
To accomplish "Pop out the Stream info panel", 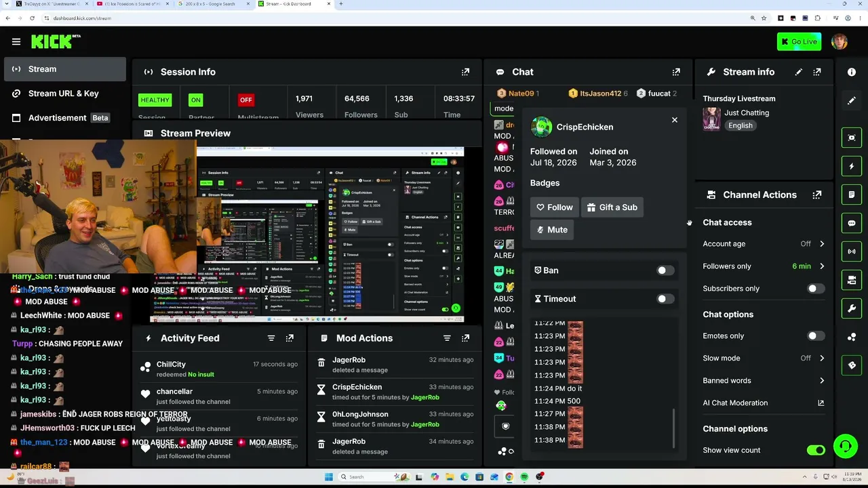I will click(x=817, y=72).
